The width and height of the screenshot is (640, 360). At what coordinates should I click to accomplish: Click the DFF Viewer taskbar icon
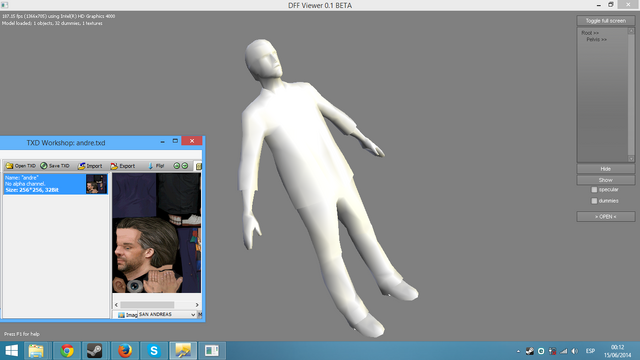click(x=212, y=351)
